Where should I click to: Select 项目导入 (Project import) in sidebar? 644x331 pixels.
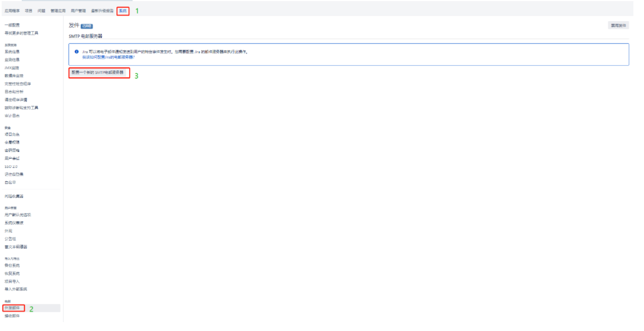12,281
